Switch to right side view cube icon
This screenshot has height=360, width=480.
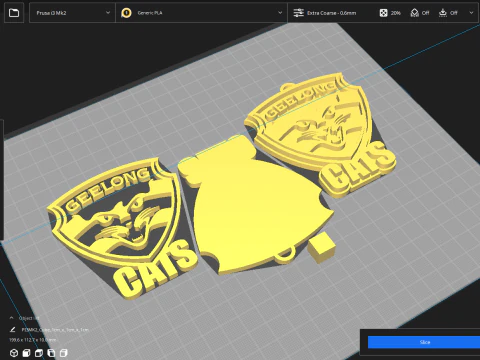point(63,353)
